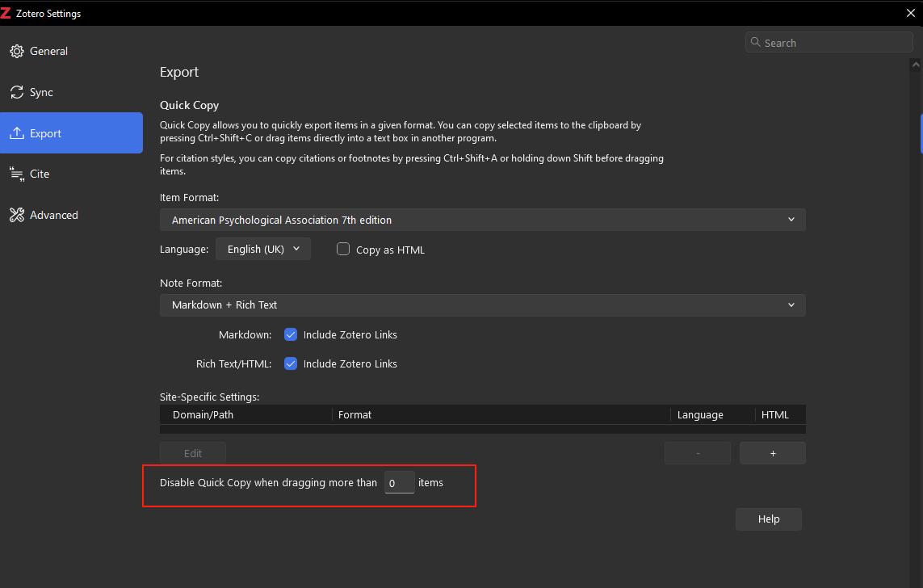Click the Cite quote icon
The height and width of the screenshot is (588, 923).
pyautogui.click(x=16, y=174)
